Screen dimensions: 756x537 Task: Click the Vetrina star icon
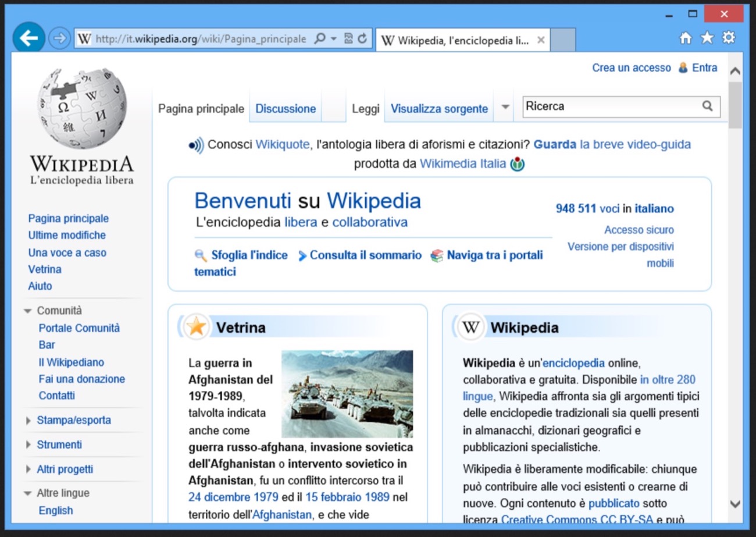point(197,327)
